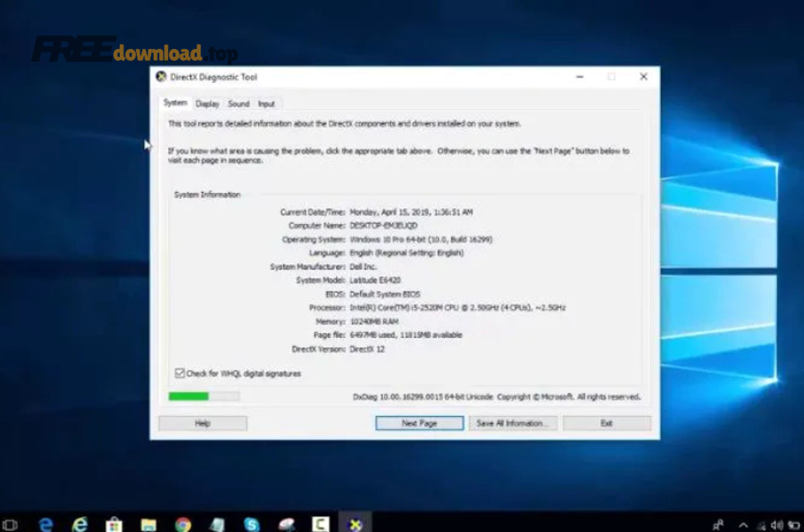This screenshot has width=804, height=532.
Task: Open the Input tab
Action: (x=266, y=104)
